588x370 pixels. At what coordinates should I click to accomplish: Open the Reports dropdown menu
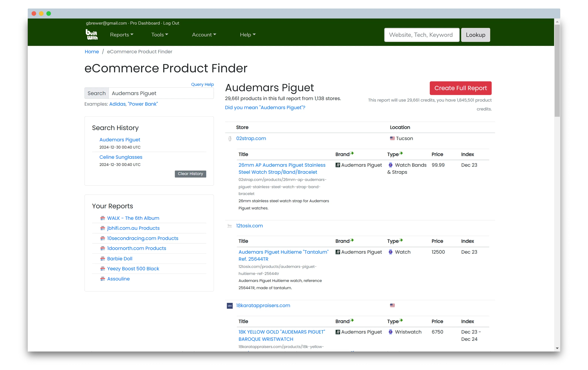click(x=122, y=35)
